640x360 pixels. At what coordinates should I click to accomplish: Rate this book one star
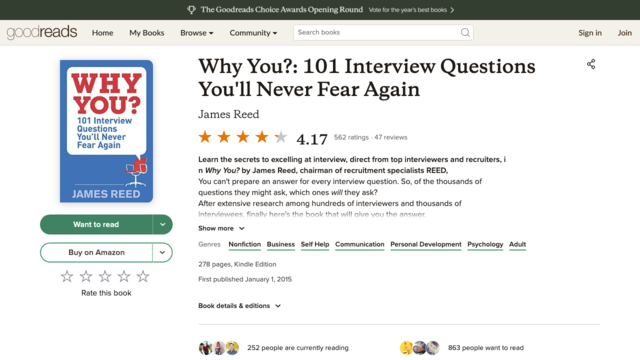click(67, 276)
